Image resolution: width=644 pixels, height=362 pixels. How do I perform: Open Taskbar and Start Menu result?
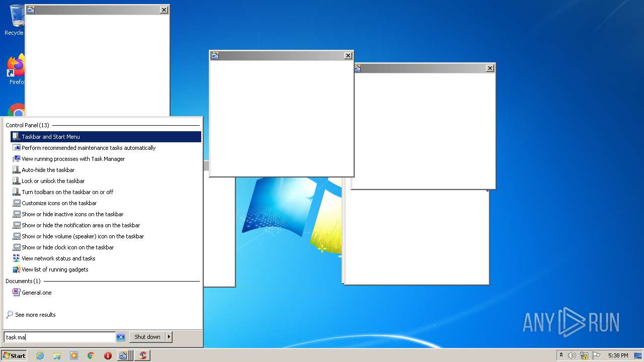coord(106,137)
